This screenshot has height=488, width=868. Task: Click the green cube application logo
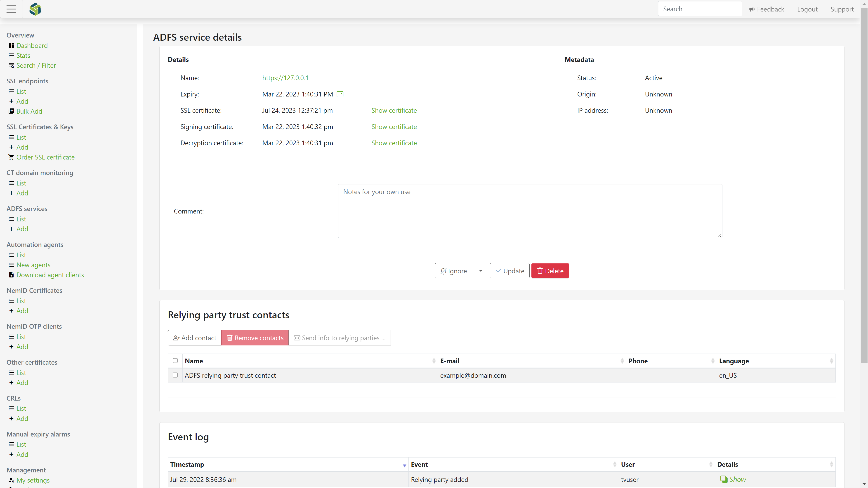[x=35, y=9]
